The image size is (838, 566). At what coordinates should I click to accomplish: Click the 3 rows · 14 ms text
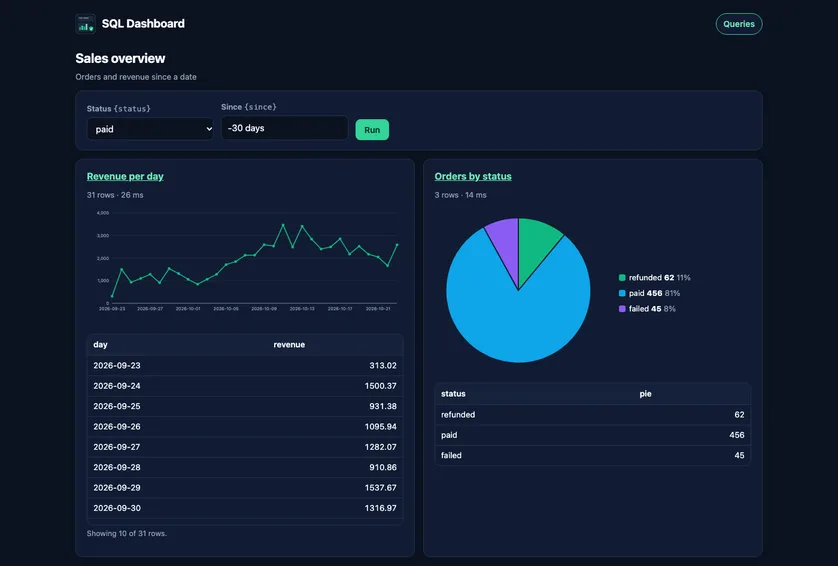coord(460,195)
